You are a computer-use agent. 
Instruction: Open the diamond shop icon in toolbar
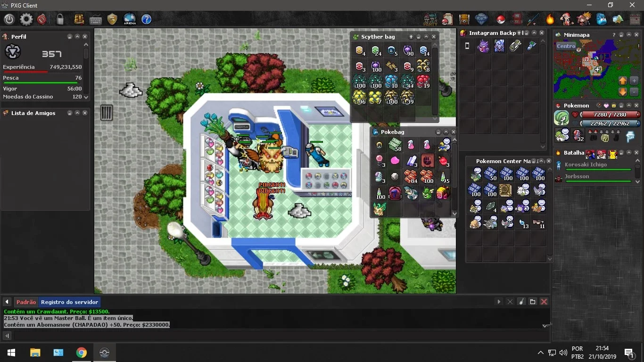tap(481, 19)
